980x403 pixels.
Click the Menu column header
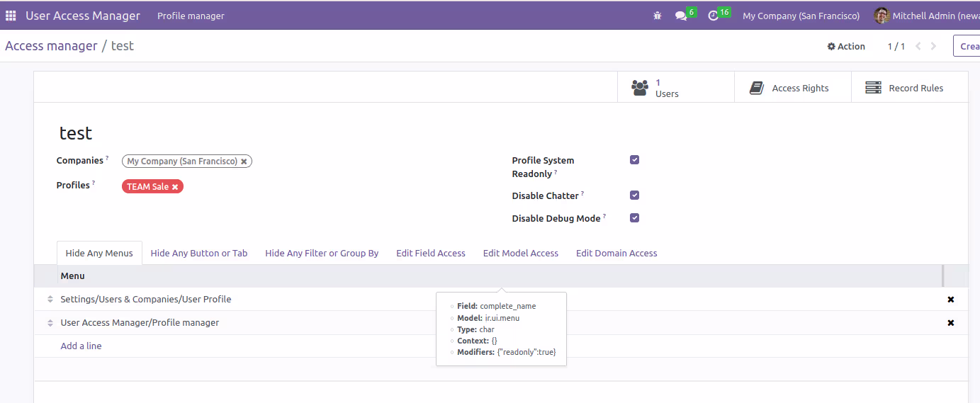coord(73,276)
